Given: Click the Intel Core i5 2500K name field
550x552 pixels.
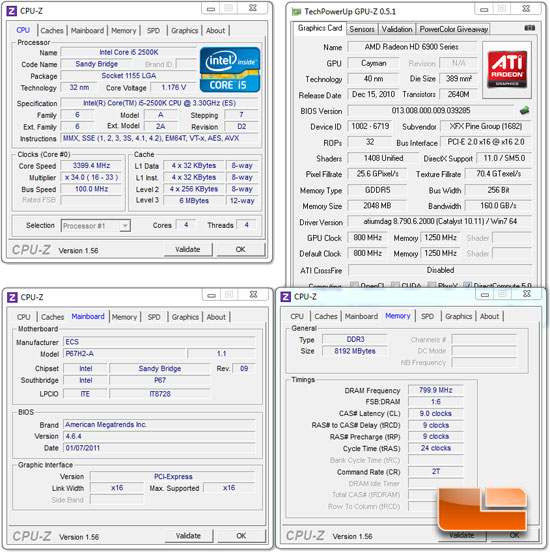Looking at the screenshot, I should (129, 52).
